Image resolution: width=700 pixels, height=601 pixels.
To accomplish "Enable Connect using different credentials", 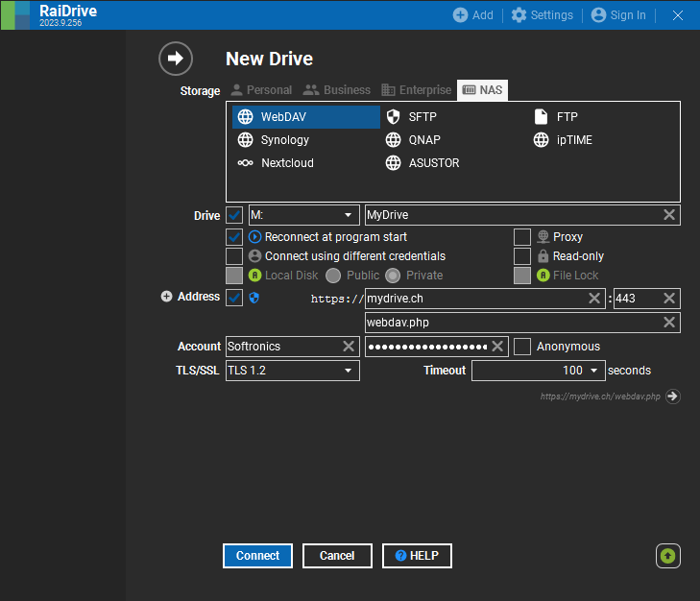I will tap(234, 256).
